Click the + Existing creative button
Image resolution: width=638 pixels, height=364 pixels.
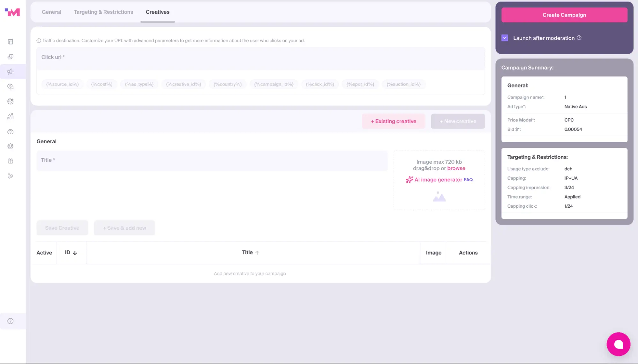tap(393, 121)
